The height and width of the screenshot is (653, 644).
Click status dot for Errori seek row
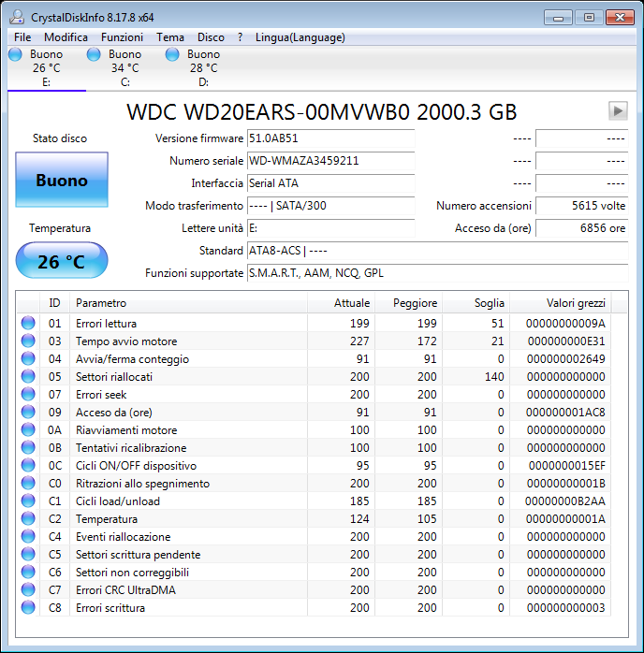(28, 394)
